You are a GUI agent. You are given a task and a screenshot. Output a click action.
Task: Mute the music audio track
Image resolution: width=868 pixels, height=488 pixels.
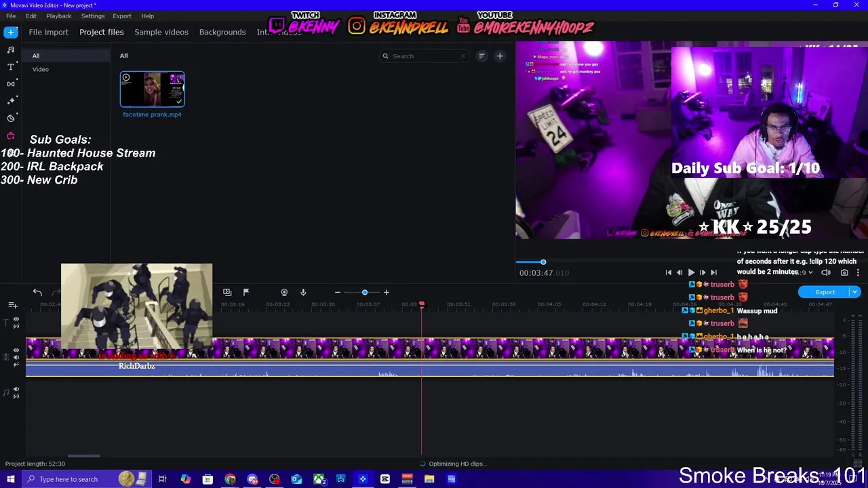[16, 389]
